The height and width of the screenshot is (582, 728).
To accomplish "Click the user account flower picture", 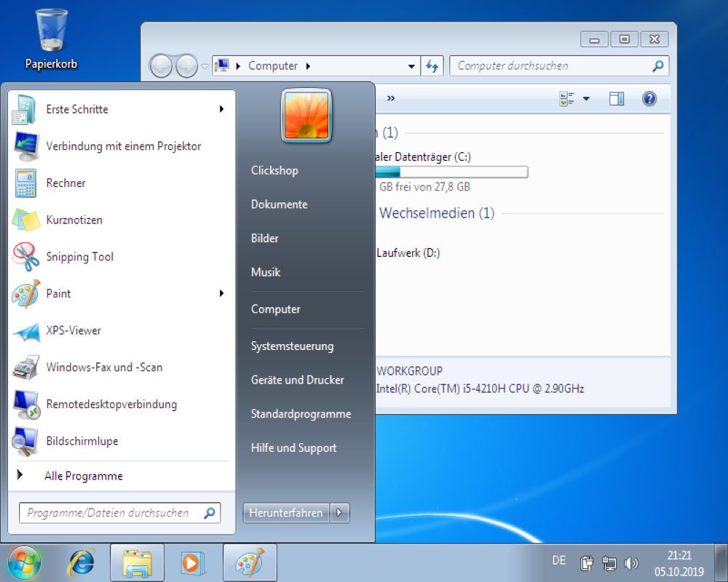I will pyautogui.click(x=306, y=115).
